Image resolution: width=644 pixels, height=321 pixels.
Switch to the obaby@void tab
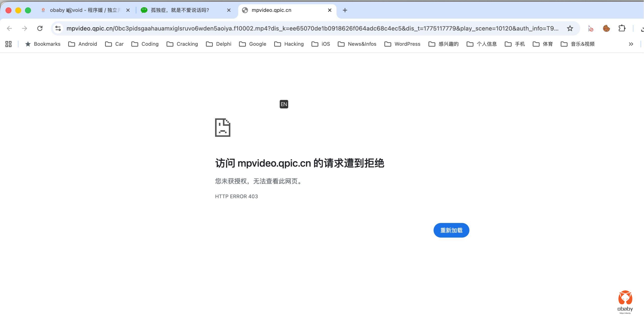[x=83, y=10]
